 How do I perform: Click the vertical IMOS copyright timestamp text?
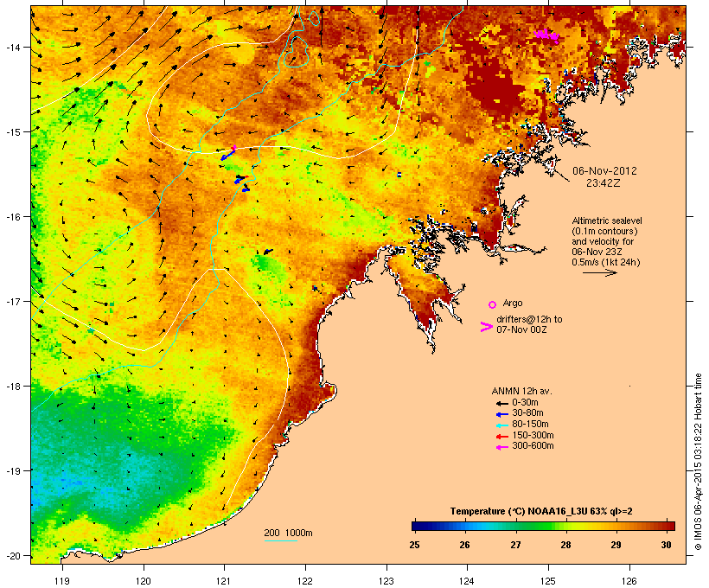[698, 462]
